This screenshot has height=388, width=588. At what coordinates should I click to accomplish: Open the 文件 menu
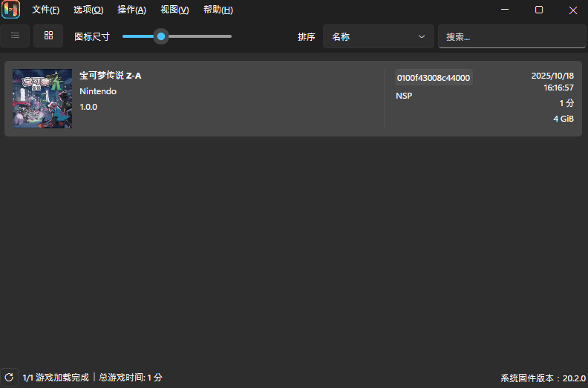click(x=45, y=10)
